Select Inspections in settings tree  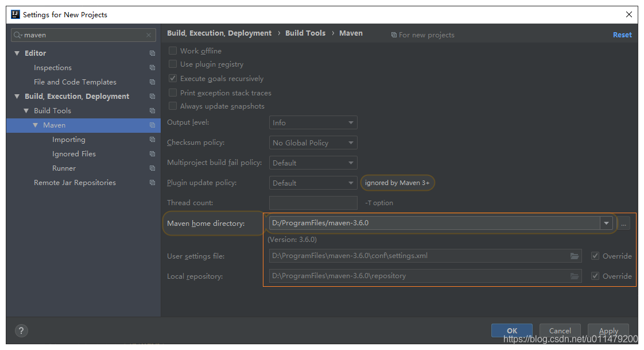(53, 67)
